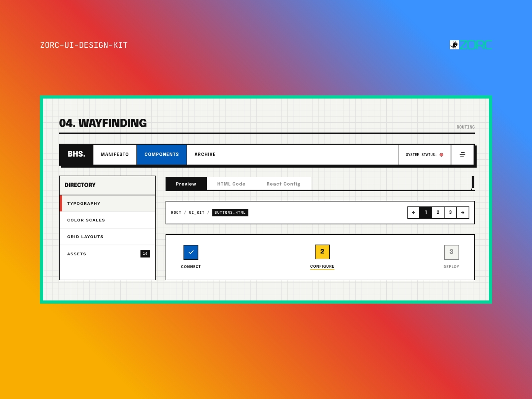Switch to the React Config tab
This screenshot has height=399, width=532.
coord(283,184)
